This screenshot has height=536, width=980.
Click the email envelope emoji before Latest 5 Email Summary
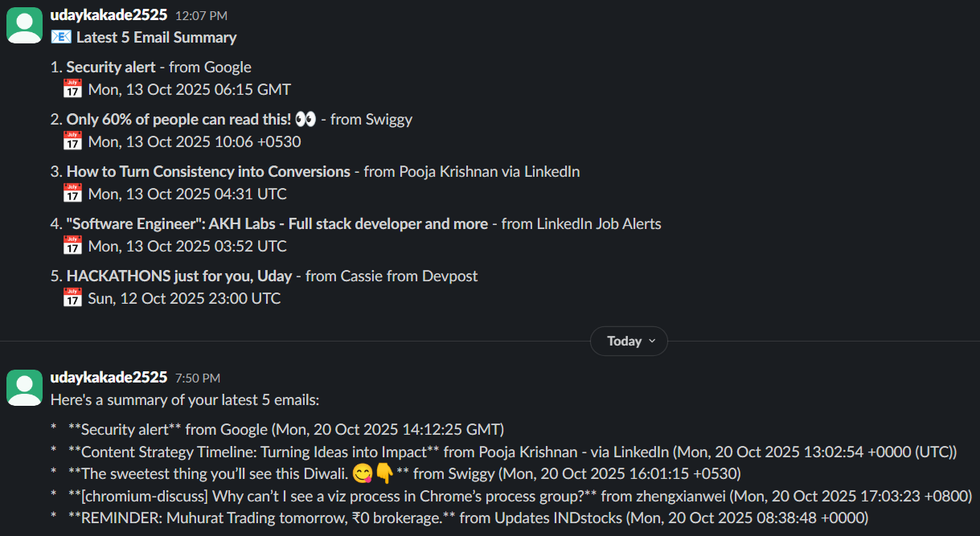(61, 37)
